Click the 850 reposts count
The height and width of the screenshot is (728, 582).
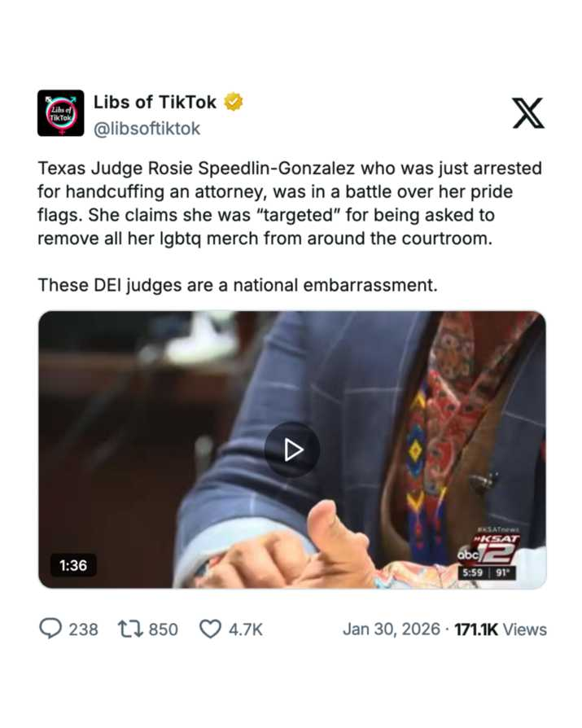click(164, 629)
